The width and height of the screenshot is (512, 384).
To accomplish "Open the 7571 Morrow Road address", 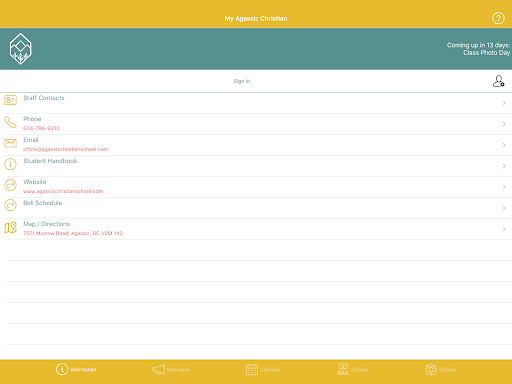I will click(73, 233).
